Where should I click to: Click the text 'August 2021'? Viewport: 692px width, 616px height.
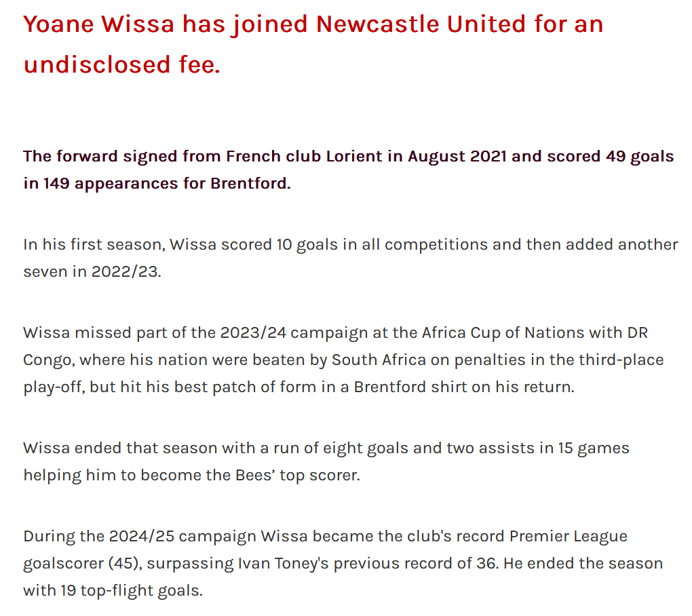(457, 157)
